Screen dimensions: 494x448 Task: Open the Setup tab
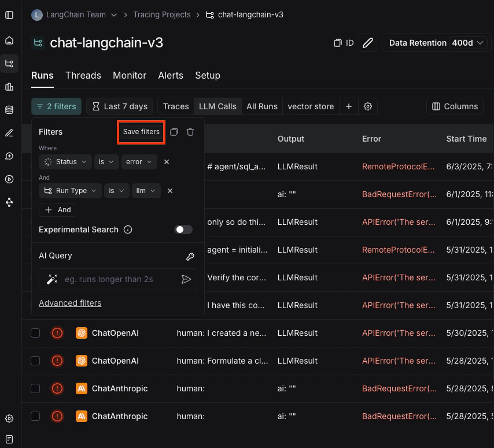[x=208, y=76]
